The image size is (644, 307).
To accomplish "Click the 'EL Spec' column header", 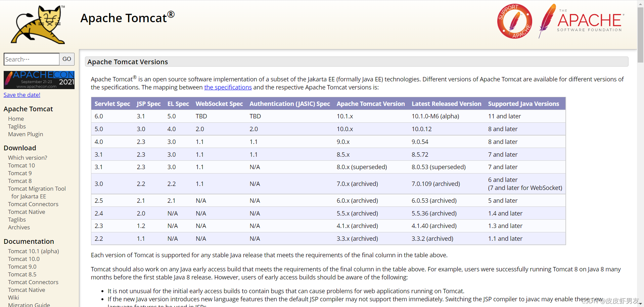I will point(178,104).
